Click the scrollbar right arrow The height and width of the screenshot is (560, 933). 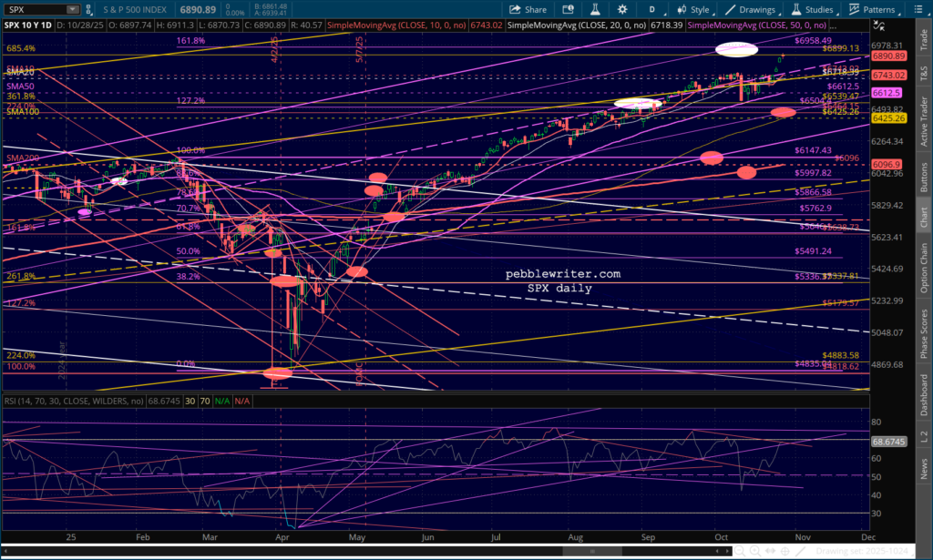[727, 551]
